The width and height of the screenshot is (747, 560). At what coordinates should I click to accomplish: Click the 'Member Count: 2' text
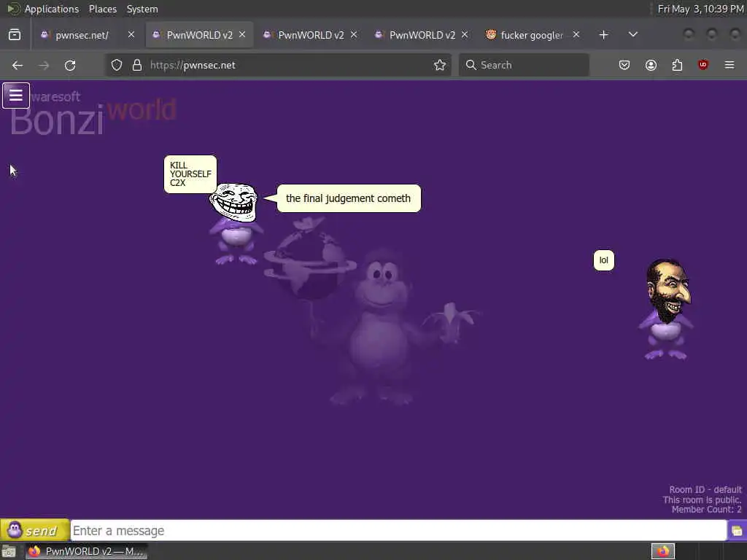point(706,510)
